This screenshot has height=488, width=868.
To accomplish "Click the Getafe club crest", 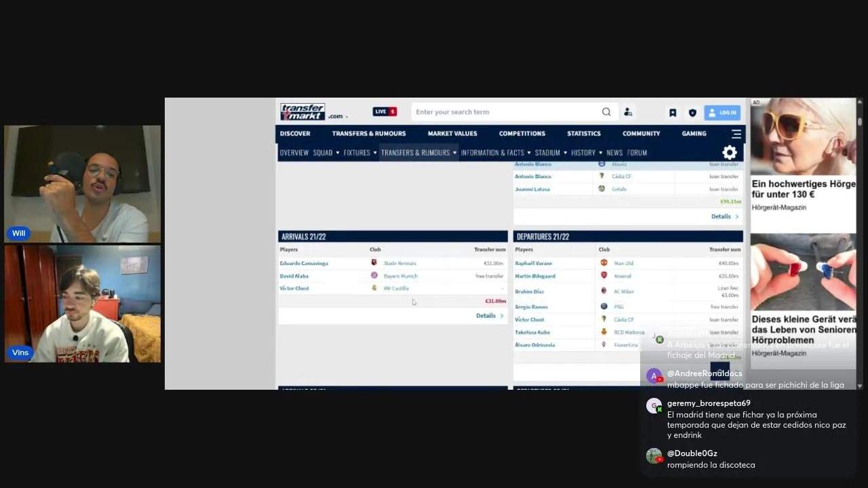I will click(x=601, y=188).
